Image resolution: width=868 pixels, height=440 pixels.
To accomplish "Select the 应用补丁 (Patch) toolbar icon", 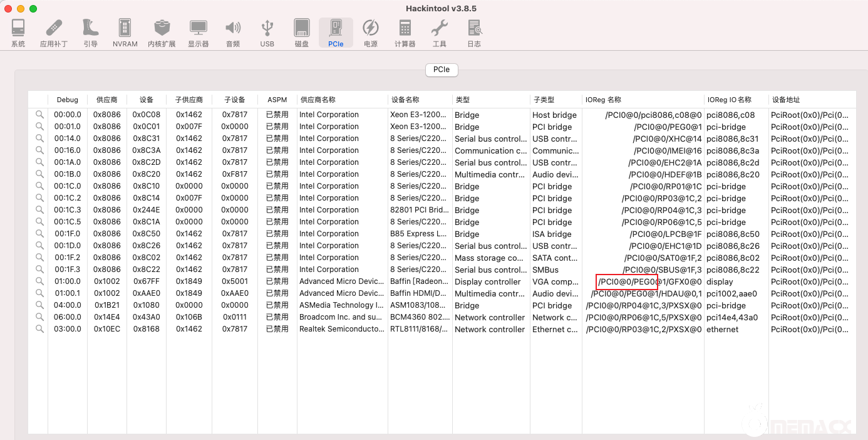I will (54, 33).
